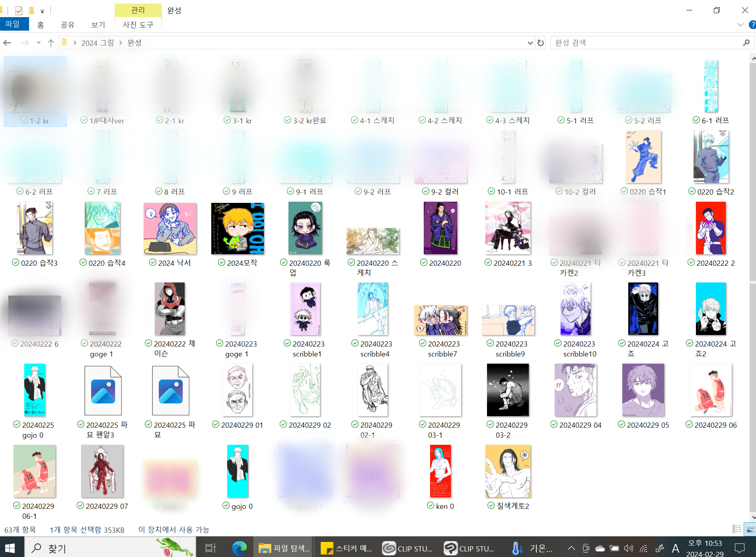The width and height of the screenshot is (756, 557).
Task: Click the New Folder quick access icon
Action: (31, 10)
